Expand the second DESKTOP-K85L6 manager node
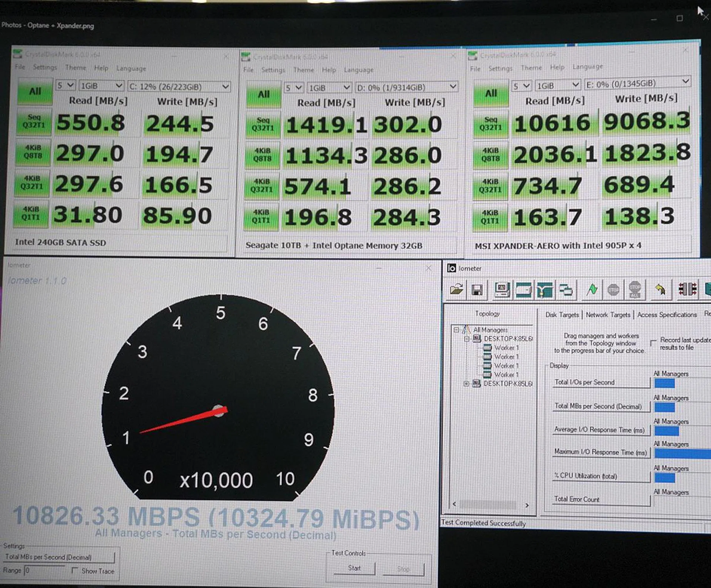 coord(467,384)
